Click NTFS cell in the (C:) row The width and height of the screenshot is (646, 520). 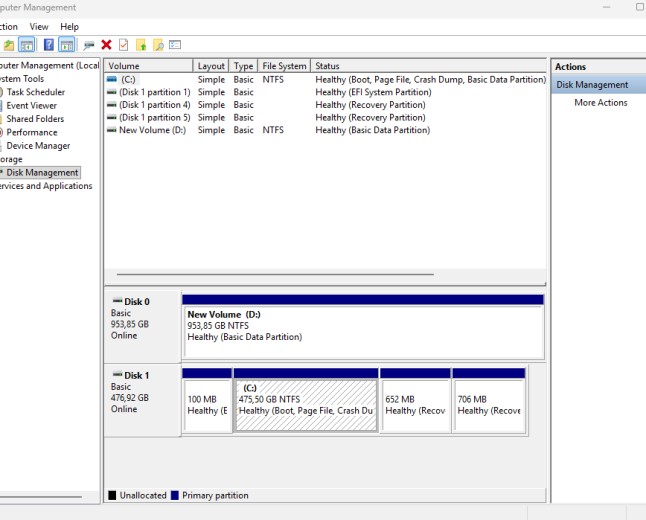pyautogui.click(x=273, y=79)
